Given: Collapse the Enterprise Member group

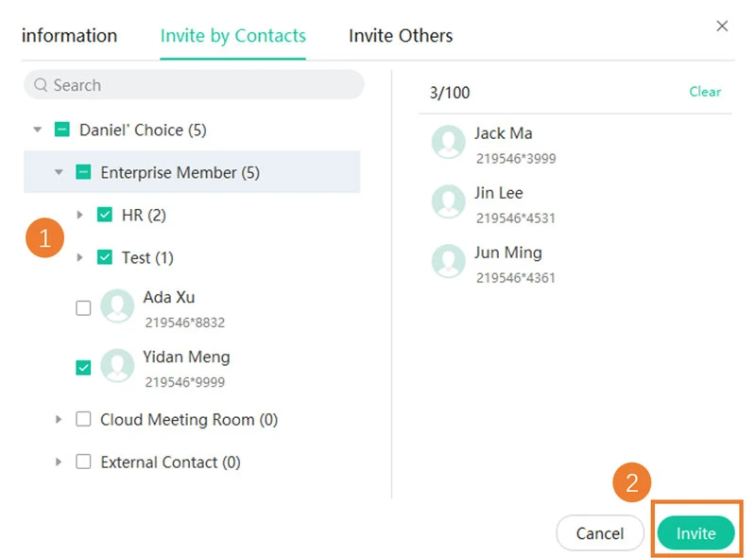Looking at the screenshot, I should coord(59,172).
